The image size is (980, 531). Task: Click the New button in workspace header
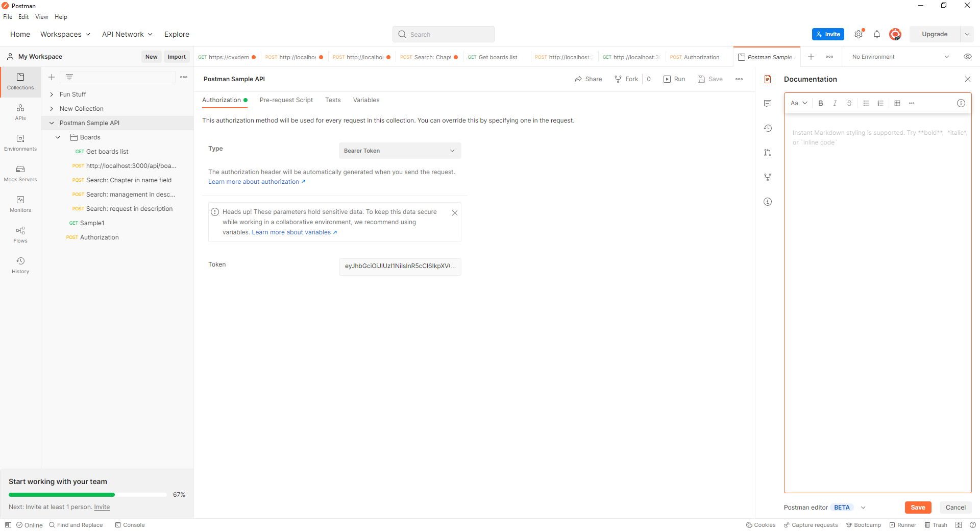pyautogui.click(x=151, y=57)
